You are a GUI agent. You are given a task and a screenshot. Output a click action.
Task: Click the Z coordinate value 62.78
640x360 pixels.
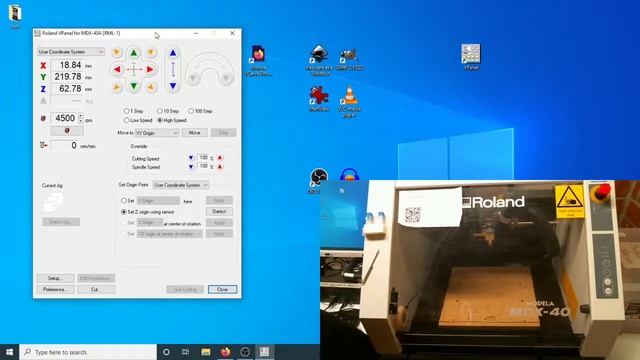[66, 89]
